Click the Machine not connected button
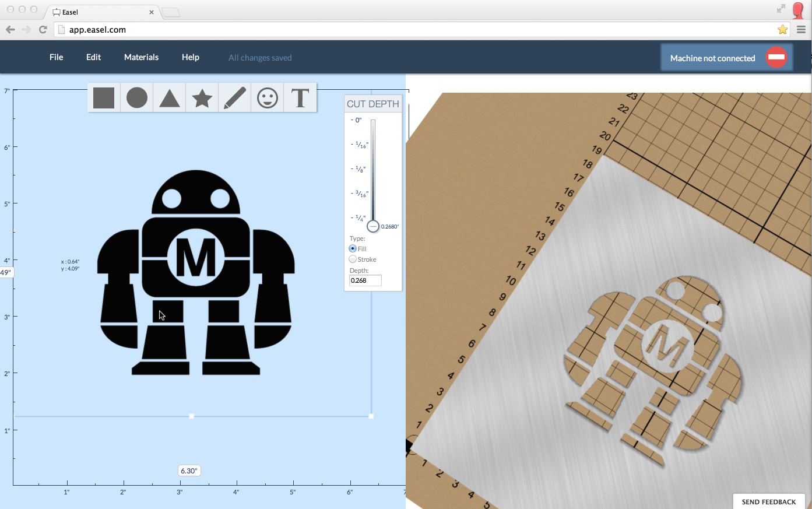 [x=712, y=58]
